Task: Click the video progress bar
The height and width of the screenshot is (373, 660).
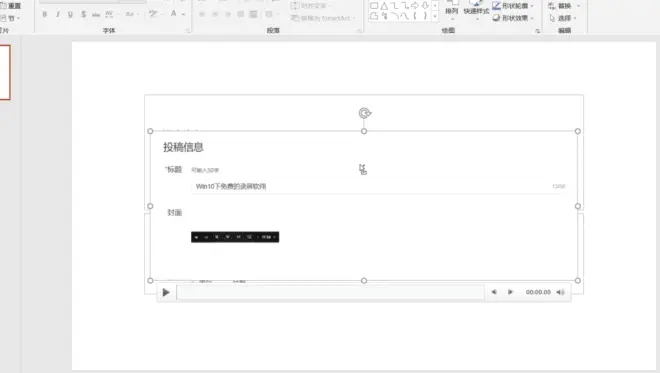Action: (330, 292)
